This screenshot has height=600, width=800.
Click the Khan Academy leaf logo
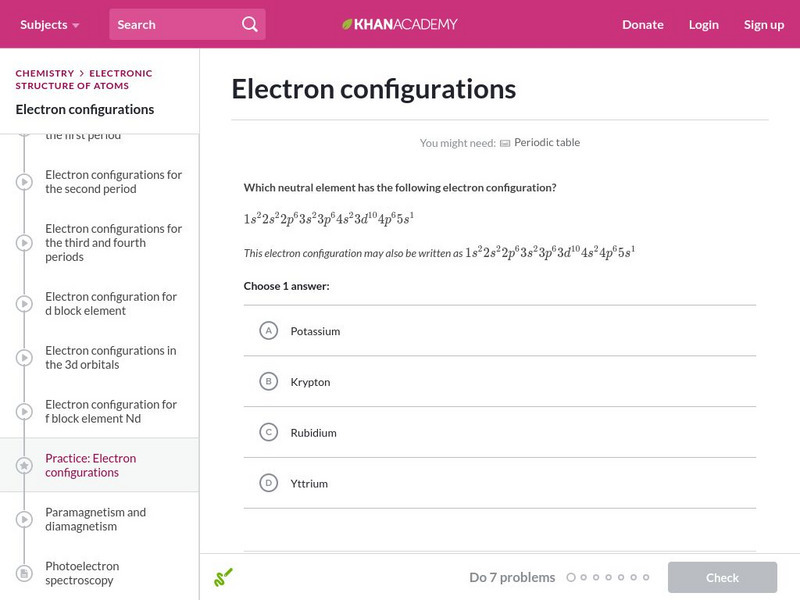(347, 24)
